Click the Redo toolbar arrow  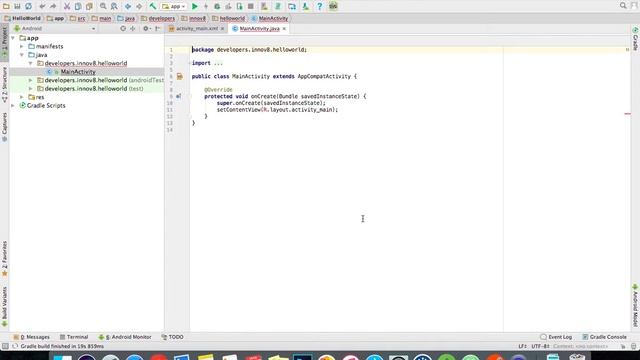click(53, 6)
